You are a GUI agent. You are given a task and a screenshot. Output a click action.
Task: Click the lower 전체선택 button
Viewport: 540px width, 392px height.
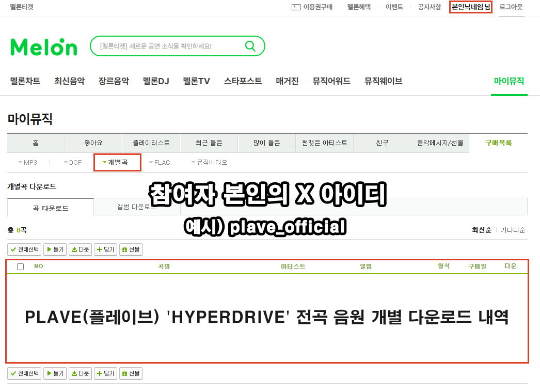(x=24, y=373)
